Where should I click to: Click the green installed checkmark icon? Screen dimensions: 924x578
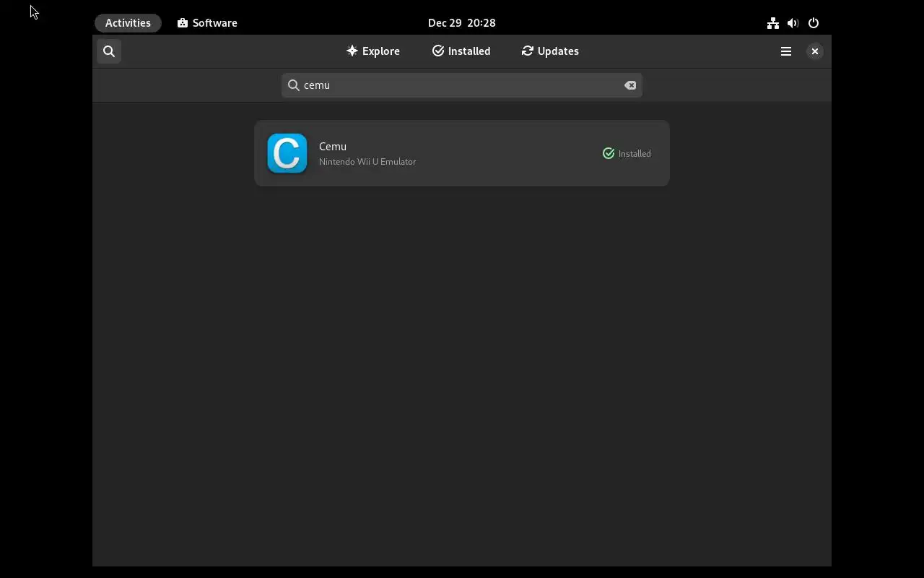point(609,153)
